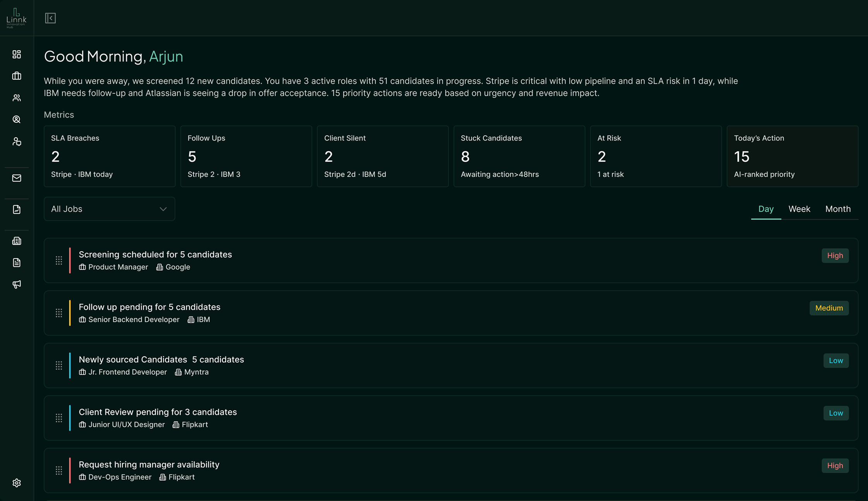Open the settings gear icon in sidebar
Image resolution: width=868 pixels, height=501 pixels.
point(17,483)
